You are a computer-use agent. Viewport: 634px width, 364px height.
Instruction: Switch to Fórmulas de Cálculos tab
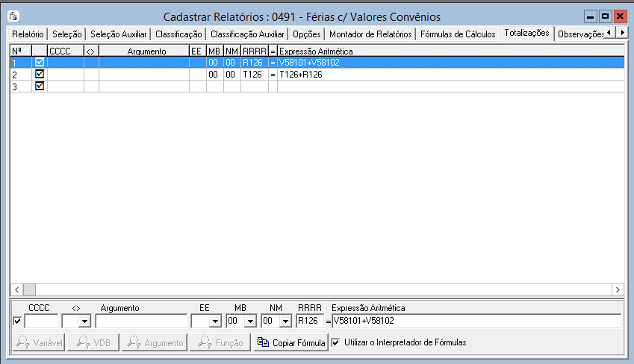click(457, 34)
